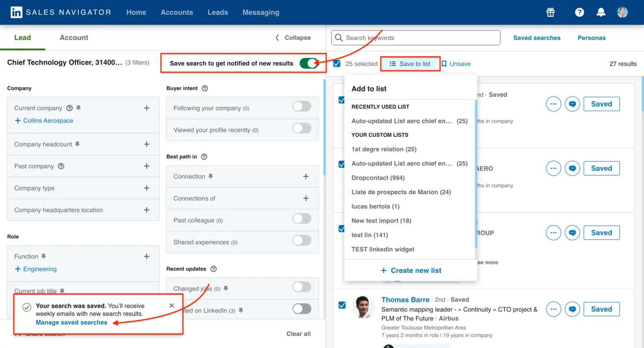Click the Recent updates help icon

click(213, 269)
